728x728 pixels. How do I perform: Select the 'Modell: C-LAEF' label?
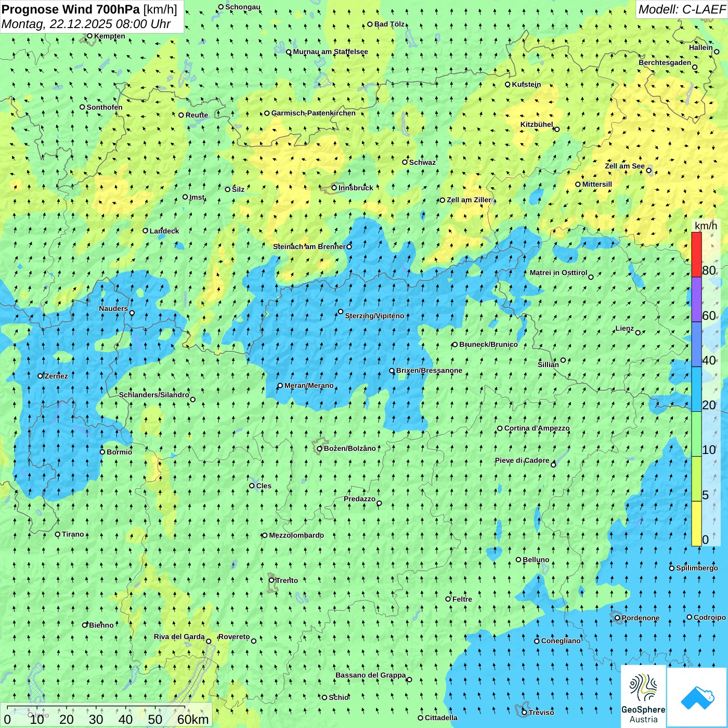tap(682, 9)
